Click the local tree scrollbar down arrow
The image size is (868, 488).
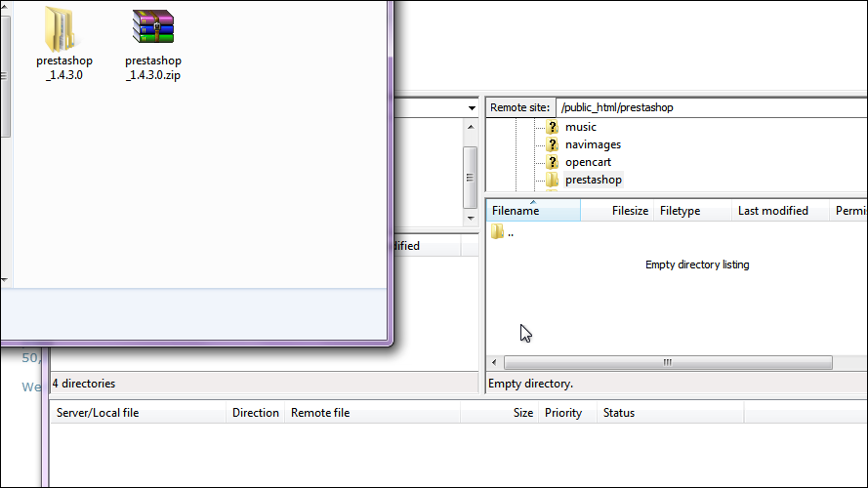coord(471,218)
